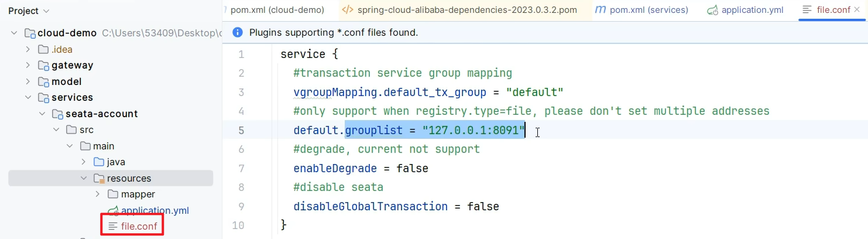Collapse the services module
The height and width of the screenshot is (239, 868).
(x=28, y=97)
